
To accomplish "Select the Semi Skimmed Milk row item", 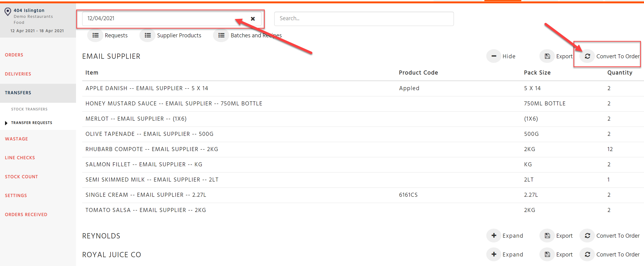I will click(x=152, y=180).
